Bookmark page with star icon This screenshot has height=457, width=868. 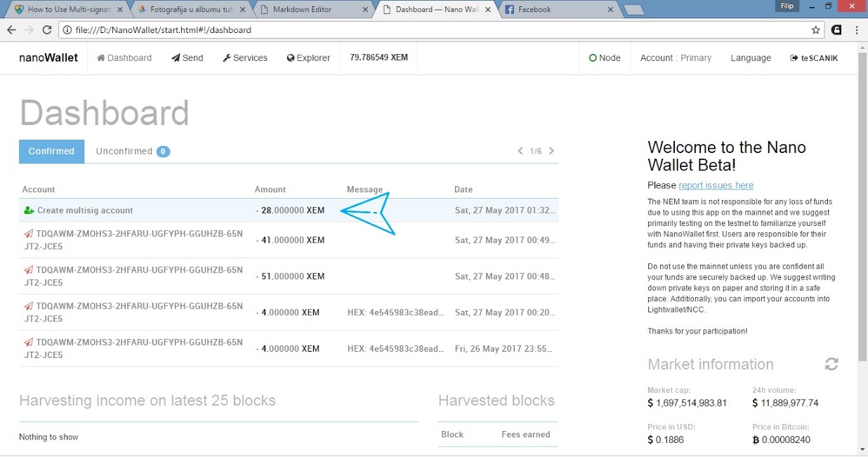815,30
